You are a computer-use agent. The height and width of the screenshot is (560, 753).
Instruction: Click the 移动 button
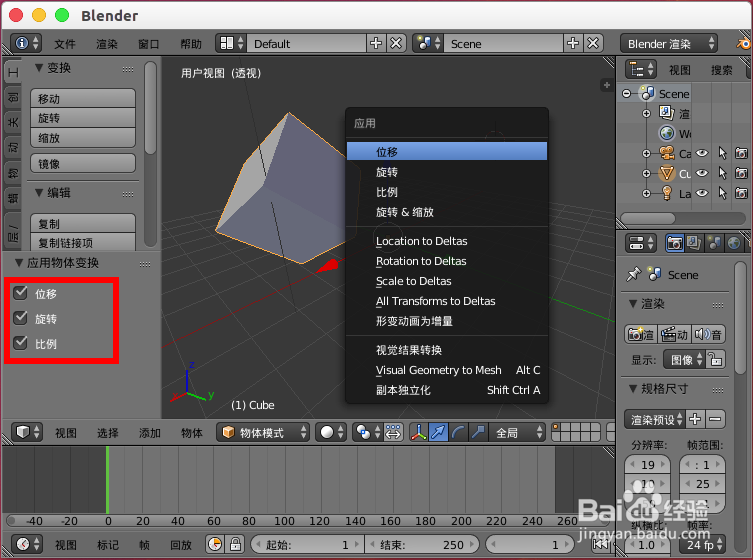83,98
